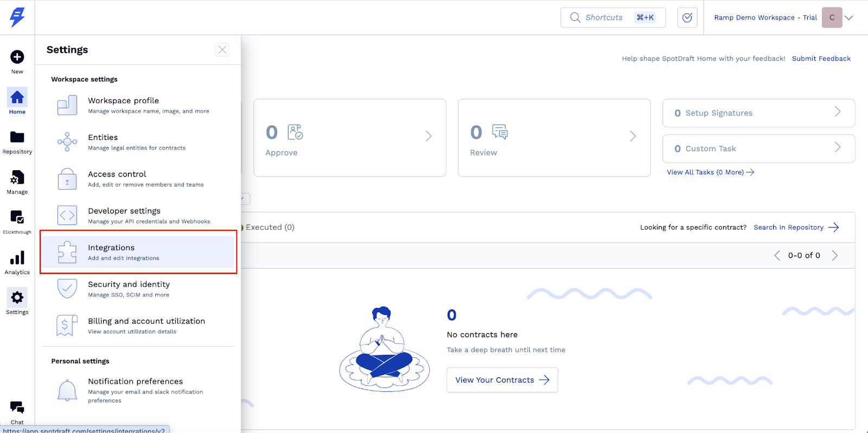The image size is (868, 433).
Task: Click the meditating person illustration
Action: [385, 348]
